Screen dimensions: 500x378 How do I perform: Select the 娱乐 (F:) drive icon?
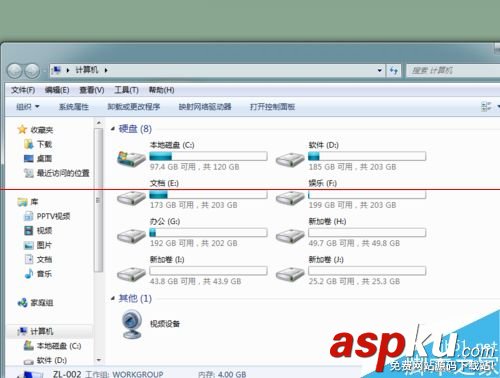coord(290,198)
